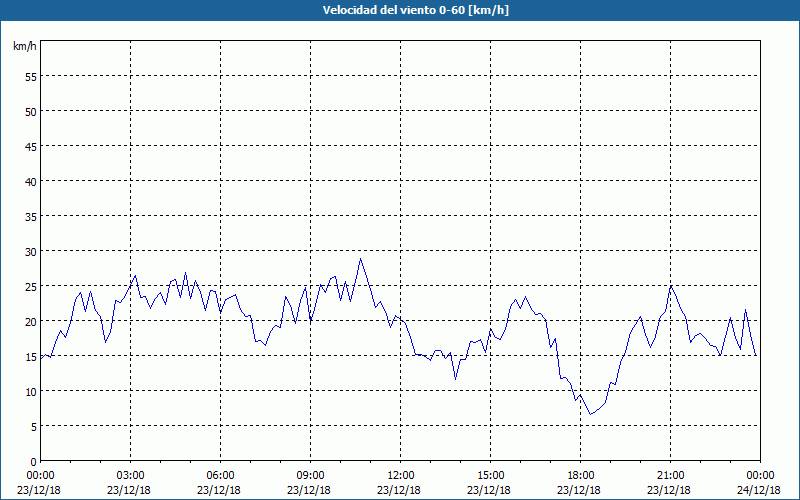The width and height of the screenshot is (800, 500).
Task: Select the 55 value on the y-axis
Action: [x=31, y=77]
